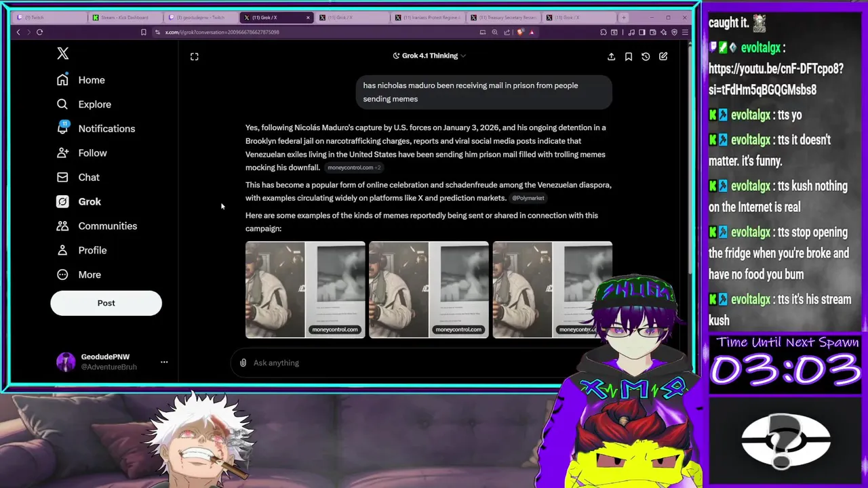Click the @Polymarket source citation
The height and width of the screenshot is (488, 868).
[x=528, y=198]
